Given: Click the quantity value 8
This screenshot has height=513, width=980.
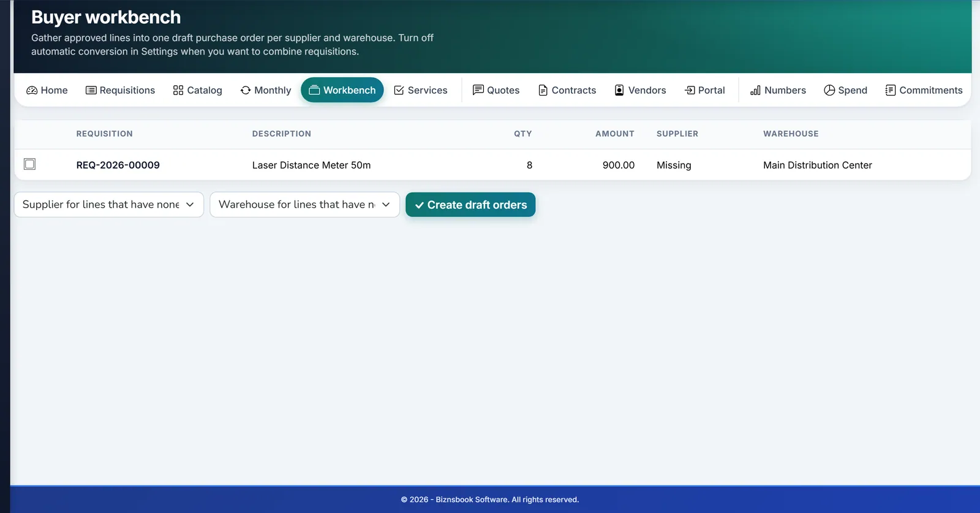Looking at the screenshot, I should pos(529,165).
